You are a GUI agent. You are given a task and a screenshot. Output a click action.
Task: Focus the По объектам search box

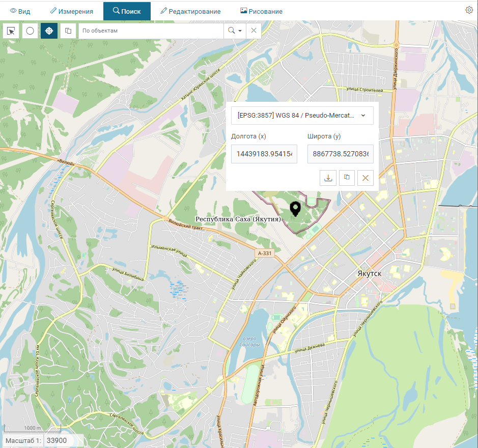(151, 31)
